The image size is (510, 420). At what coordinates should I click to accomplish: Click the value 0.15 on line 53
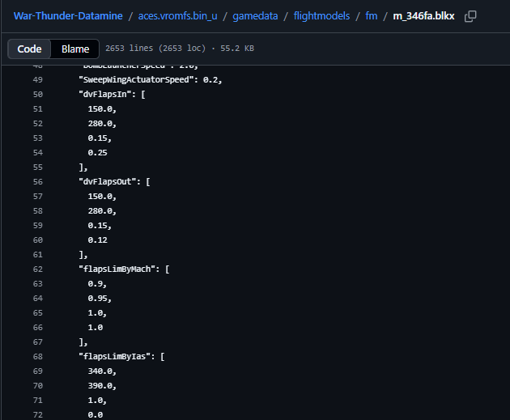[98, 138]
